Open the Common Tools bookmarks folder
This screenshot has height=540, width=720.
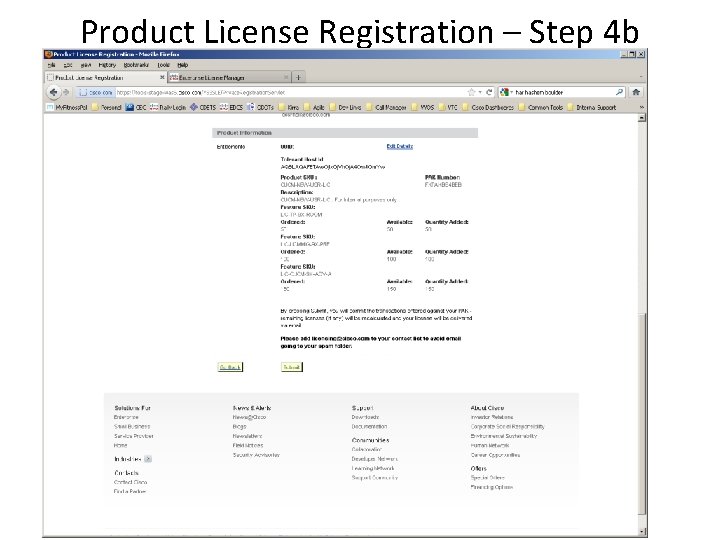point(541,107)
